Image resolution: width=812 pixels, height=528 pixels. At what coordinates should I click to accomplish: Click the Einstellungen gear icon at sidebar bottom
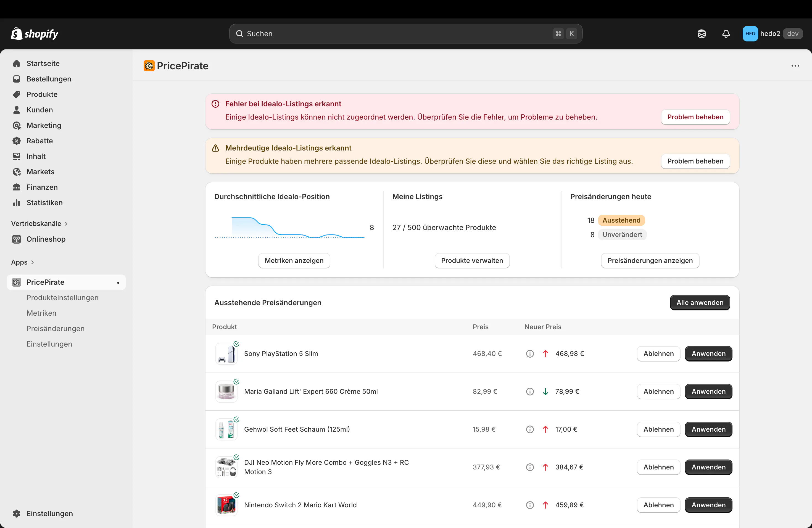click(x=16, y=514)
